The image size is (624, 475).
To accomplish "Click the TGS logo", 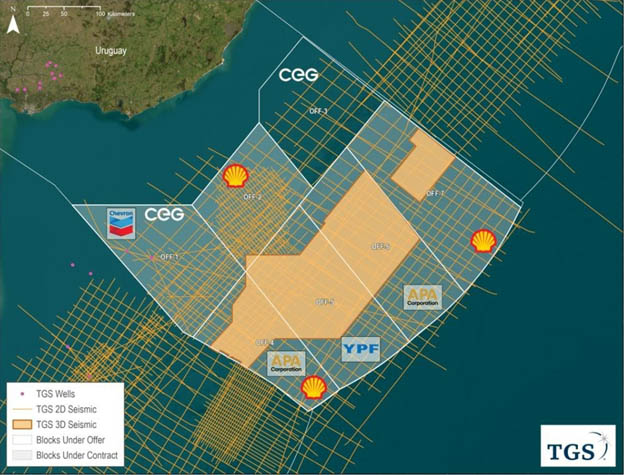I will (x=578, y=446).
